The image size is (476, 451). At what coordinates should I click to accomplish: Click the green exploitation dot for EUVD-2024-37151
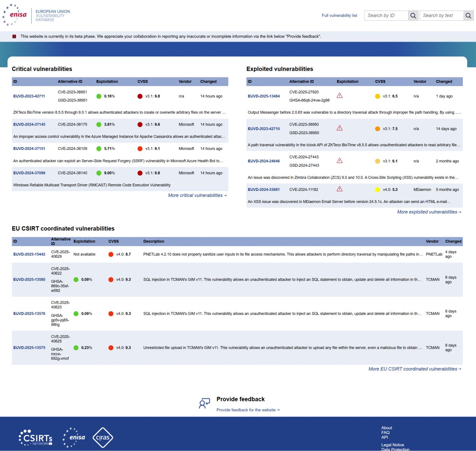coord(99,149)
